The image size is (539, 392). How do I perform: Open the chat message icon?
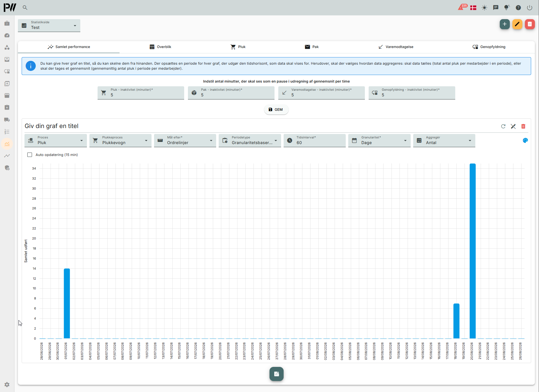496,8
